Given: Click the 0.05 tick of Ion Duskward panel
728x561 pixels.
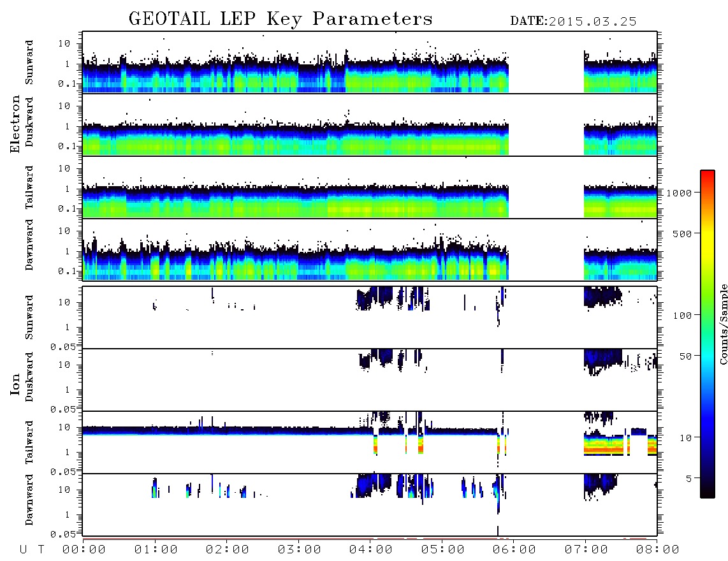Looking at the screenshot, I should click(x=62, y=409).
